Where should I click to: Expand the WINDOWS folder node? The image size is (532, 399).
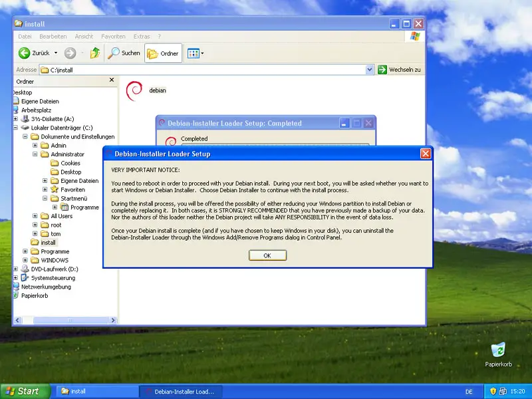[25, 260]
